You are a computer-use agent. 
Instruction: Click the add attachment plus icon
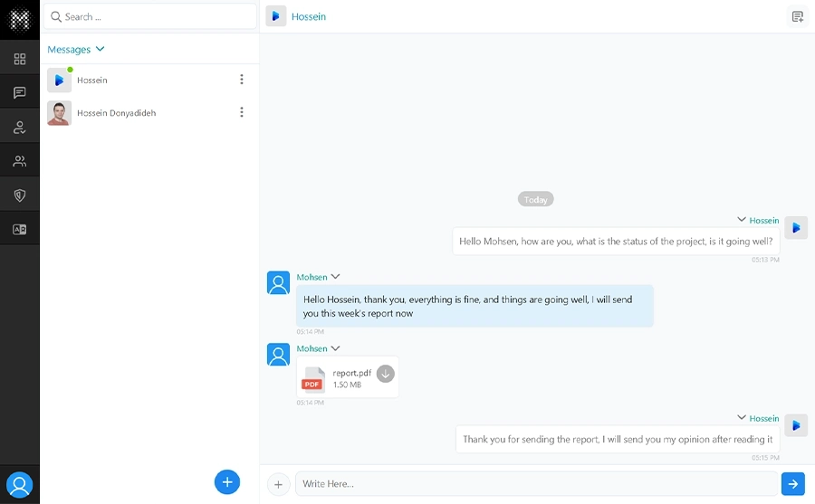(278, 484)
